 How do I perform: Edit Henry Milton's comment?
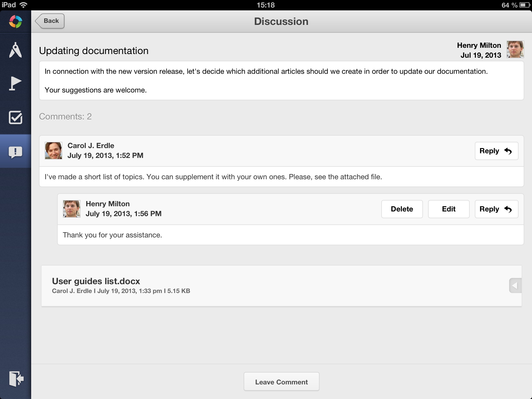pyautogui.click(x=448, y=209)
